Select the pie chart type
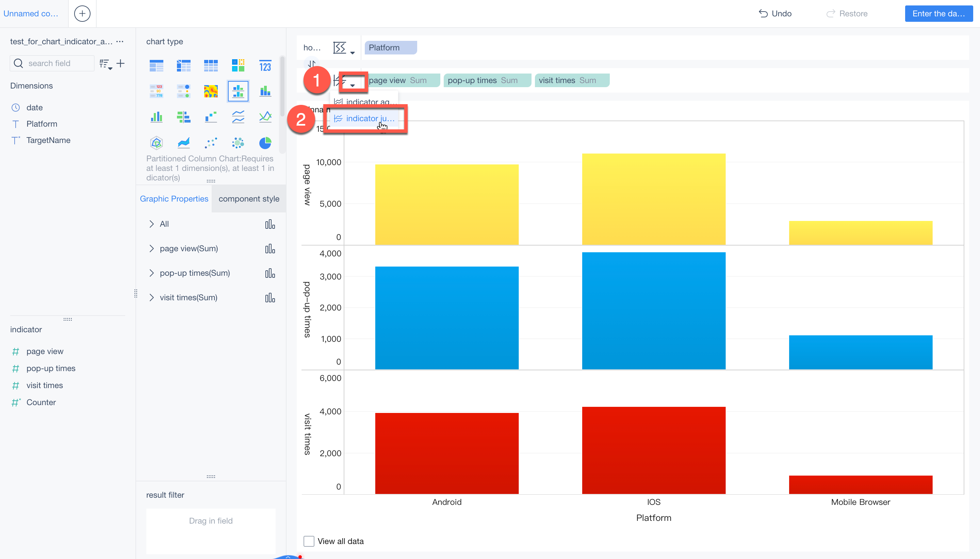 (x=265, y=143)
